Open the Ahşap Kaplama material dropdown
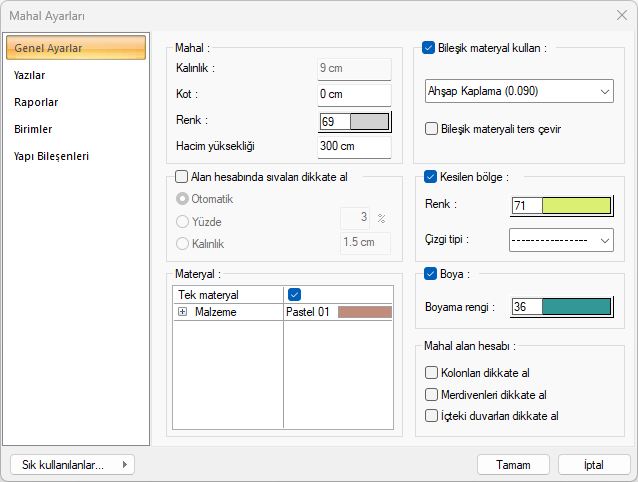 (517, 91)
